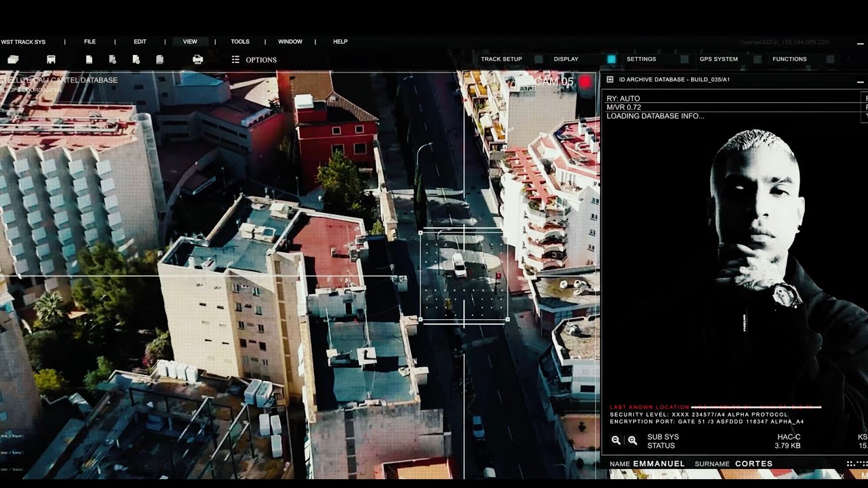Click the 'LOADING DATABASE INFO...' text
This screenshot has height=488, width=868.
(x=655, y=116)
